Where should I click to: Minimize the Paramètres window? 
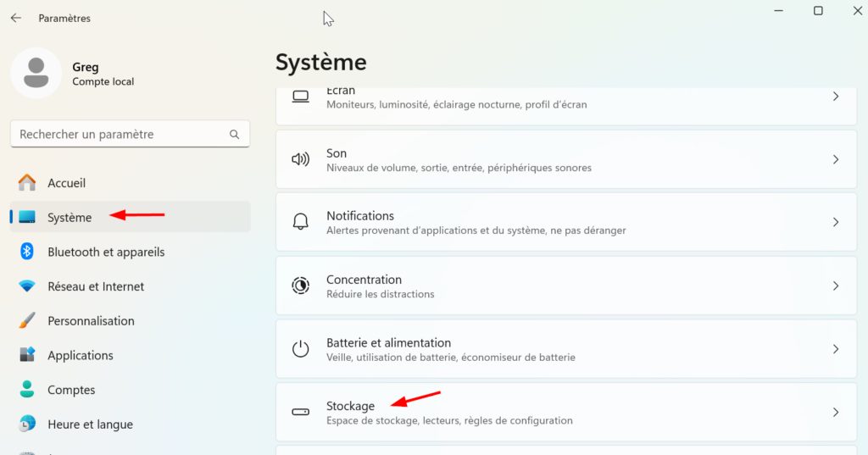(778, 10)
